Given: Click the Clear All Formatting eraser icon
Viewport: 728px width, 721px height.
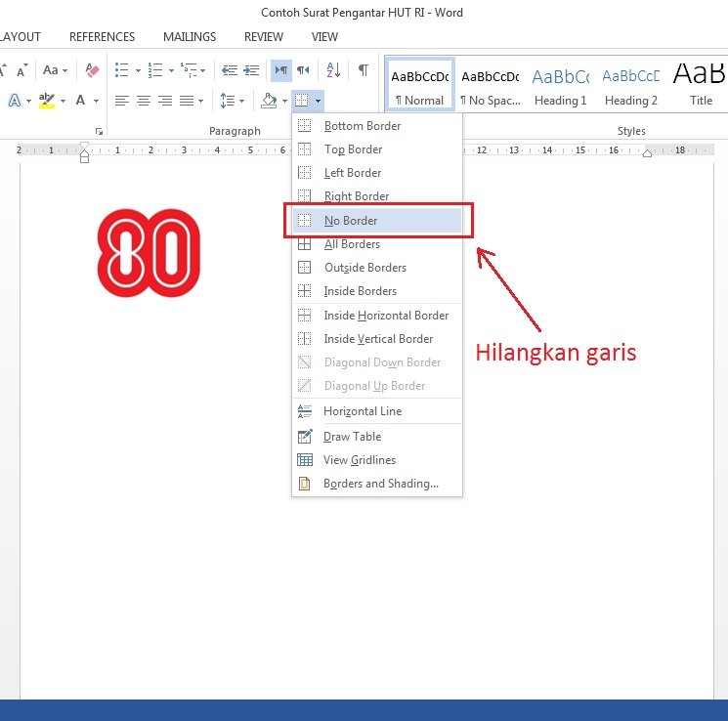Looking at the screenshot, I should click(x=93, y=70).
